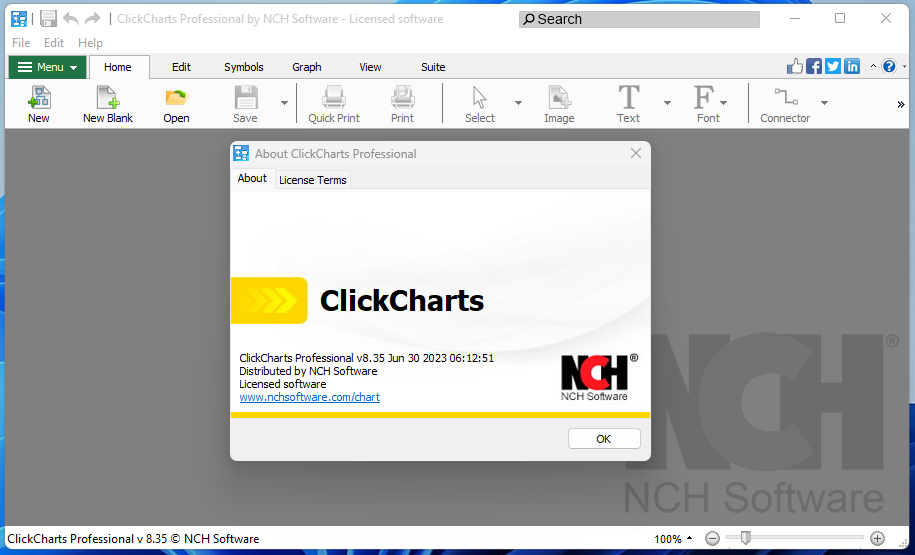Expand the Font dropdown arrow
Image resolution: width=915 pixels, height=555 pixels.
tap(724, 103)
